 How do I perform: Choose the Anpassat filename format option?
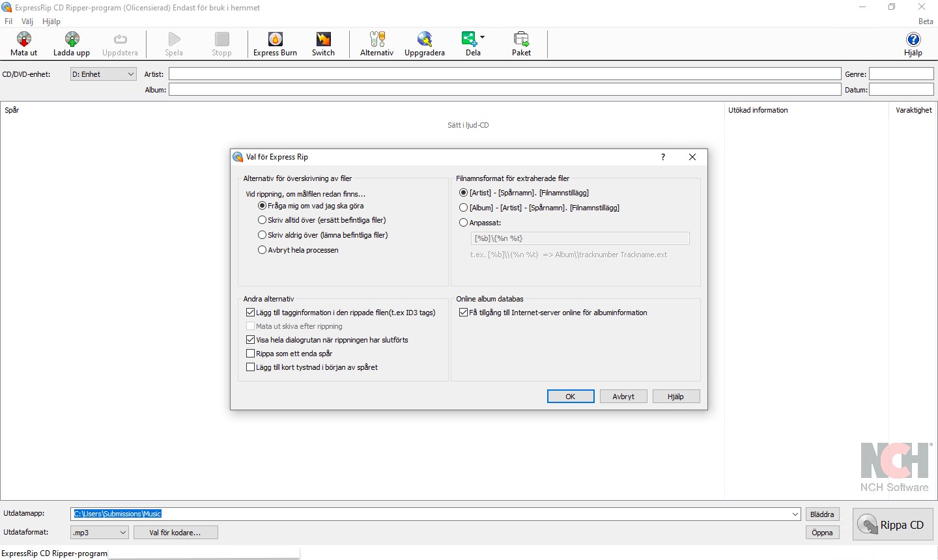(x=463, y=223)
